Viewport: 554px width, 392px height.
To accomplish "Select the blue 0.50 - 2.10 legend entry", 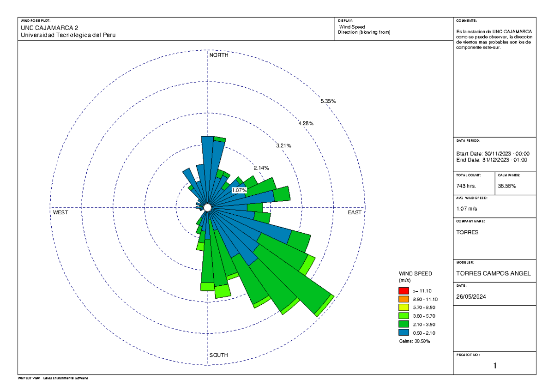I will pyautogui.click(x=403, y=332).
